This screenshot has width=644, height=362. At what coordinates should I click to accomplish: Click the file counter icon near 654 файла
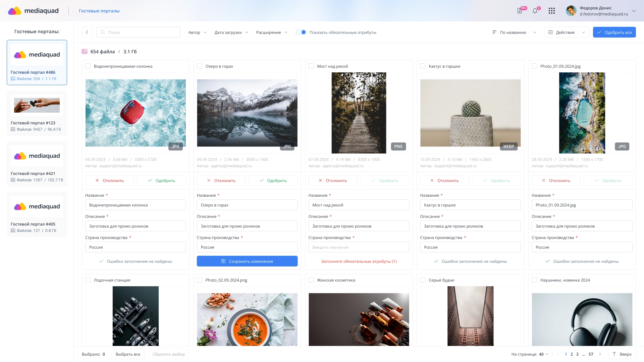coord(84,51)
